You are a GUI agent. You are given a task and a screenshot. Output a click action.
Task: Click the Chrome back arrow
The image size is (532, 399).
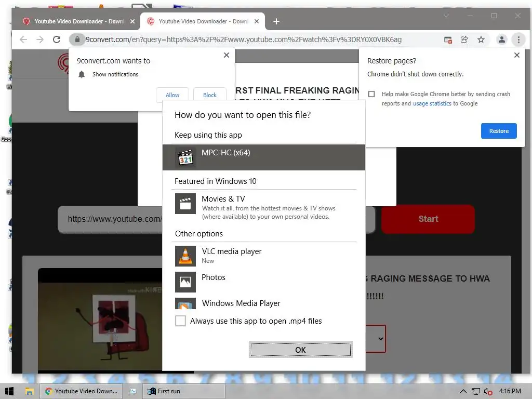click(x=23, y=39)
